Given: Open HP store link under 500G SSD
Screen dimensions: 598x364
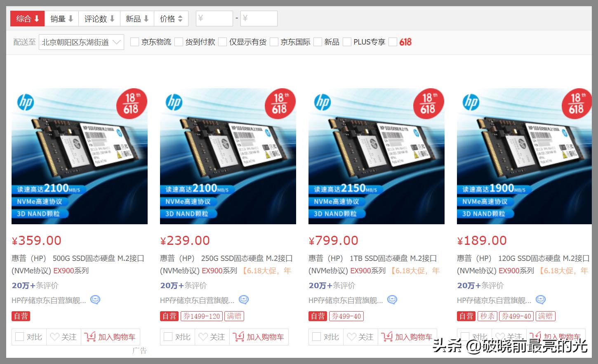Looking at the screenshot, I should (x=49, y=301).
